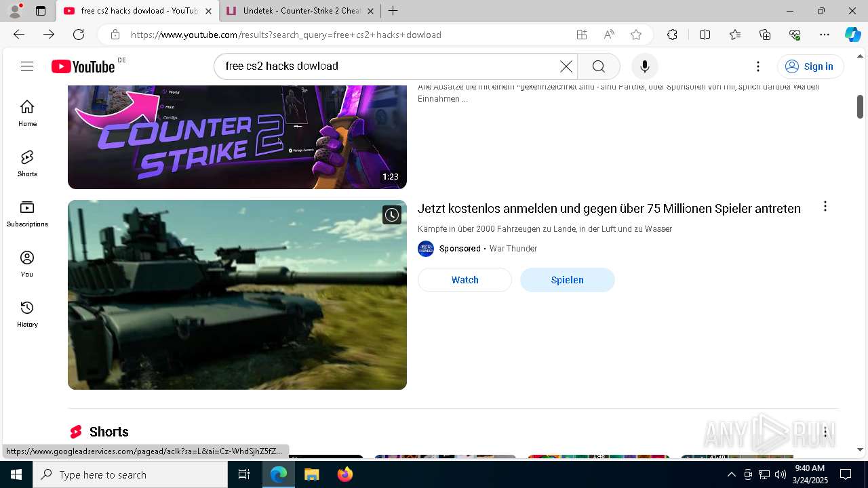Open the app available icon in address bar
This screenshot has width=868, height=488.
582,35
